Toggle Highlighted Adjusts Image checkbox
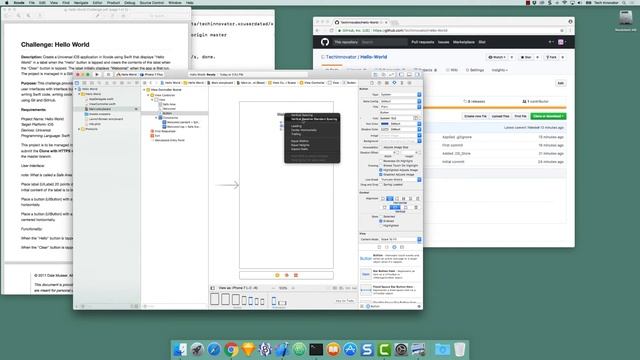The width and height of the screenshot is (640, 360). pos(381,170)
